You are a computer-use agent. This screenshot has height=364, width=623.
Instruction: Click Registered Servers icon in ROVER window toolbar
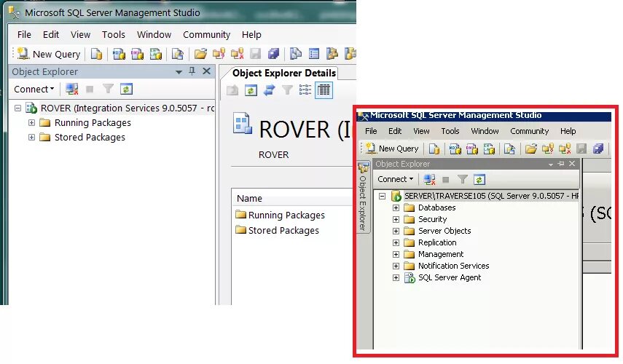tap(296, 54)
